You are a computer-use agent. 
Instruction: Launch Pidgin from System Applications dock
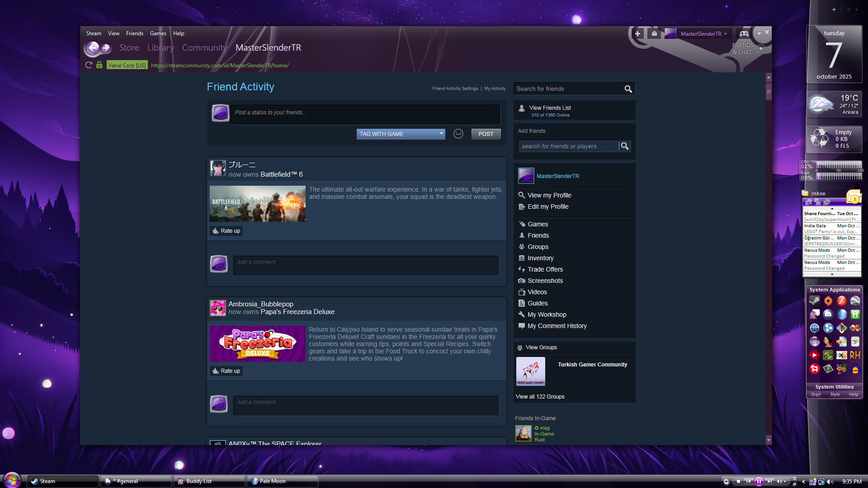pos(815,314)
